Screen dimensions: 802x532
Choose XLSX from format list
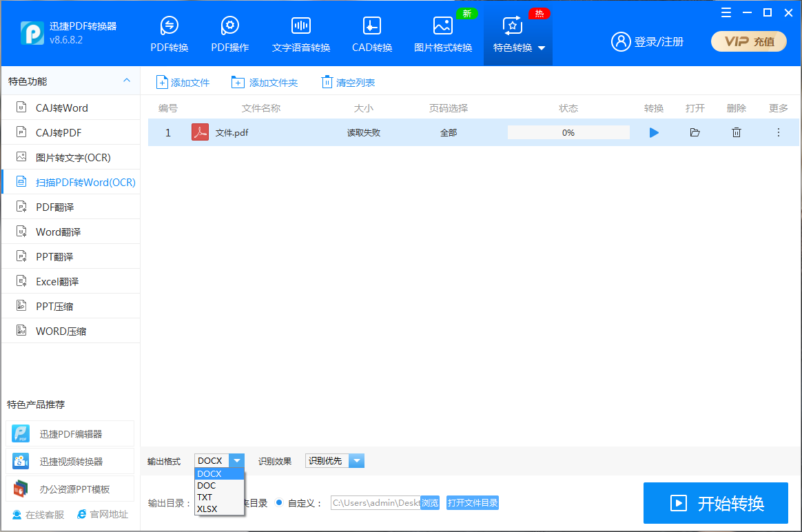[x=219, y=509]
